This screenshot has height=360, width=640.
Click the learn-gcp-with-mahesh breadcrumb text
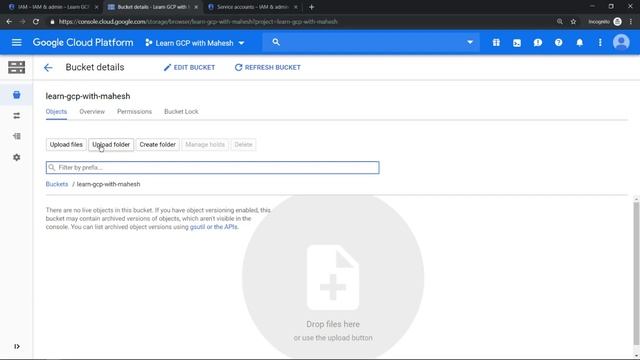[109, 184]
